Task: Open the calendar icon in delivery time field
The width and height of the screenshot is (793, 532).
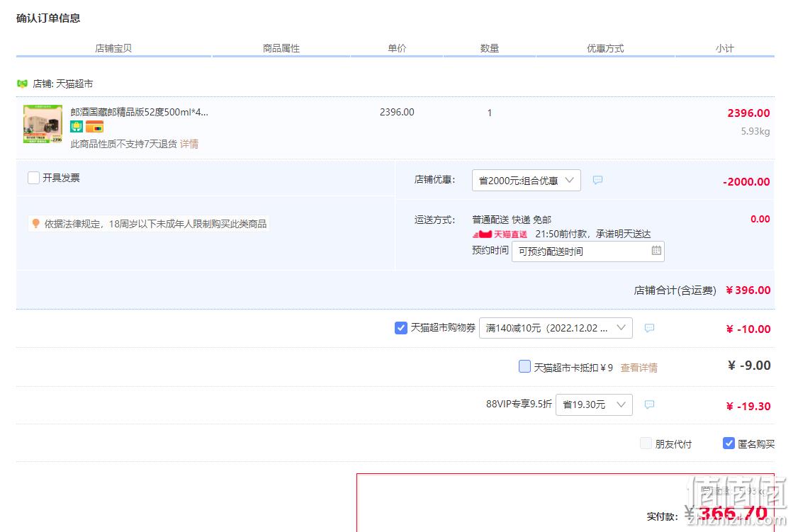Action: tap(656, 250)
